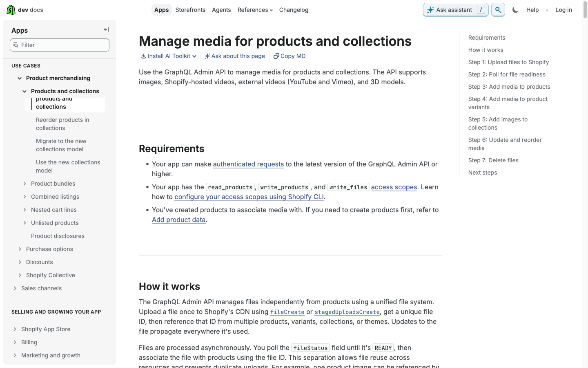Viewport: 588px width, 368px height.
Task: Click Log in
Action: click(x=563, y=10)
